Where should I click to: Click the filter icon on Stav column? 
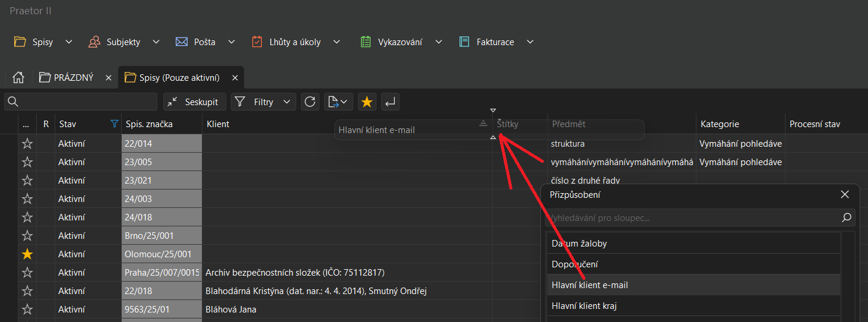115,124
